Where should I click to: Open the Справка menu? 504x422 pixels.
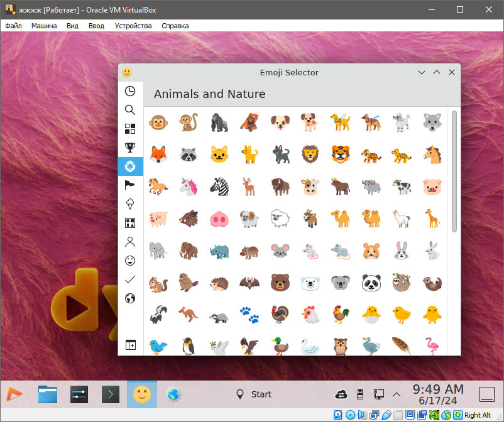point(175,26)
